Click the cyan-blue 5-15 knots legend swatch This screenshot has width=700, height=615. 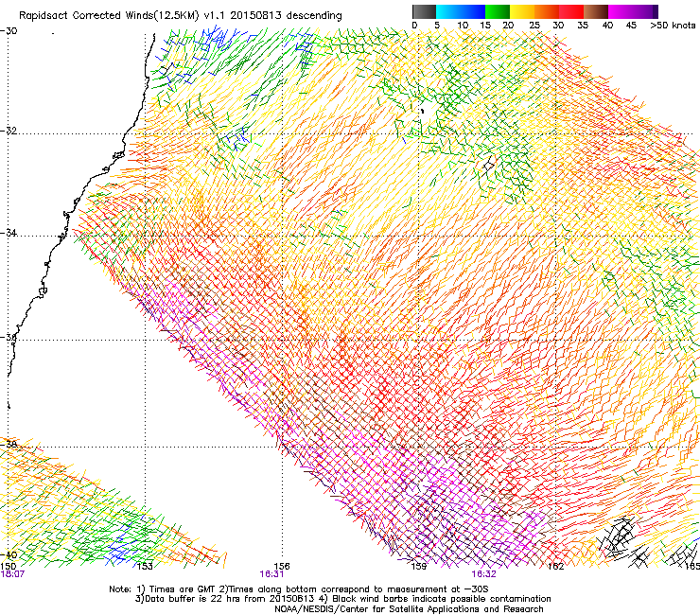(461, 11)
